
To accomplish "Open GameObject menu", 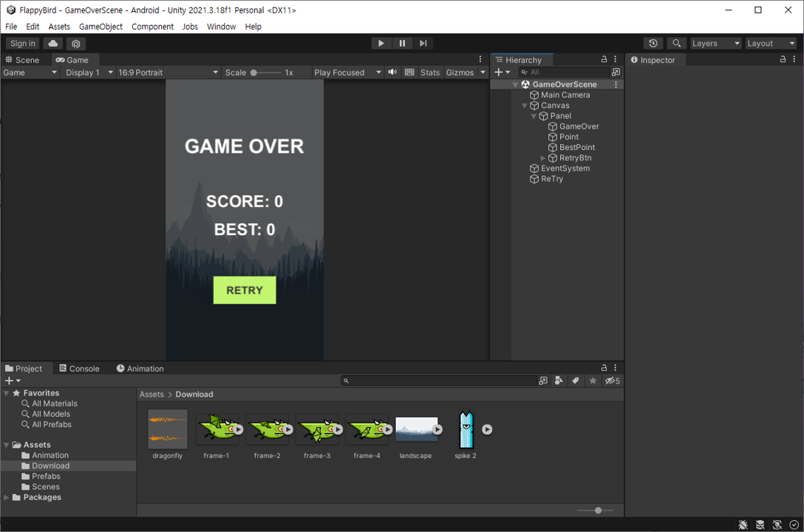I will click(100, 27).
